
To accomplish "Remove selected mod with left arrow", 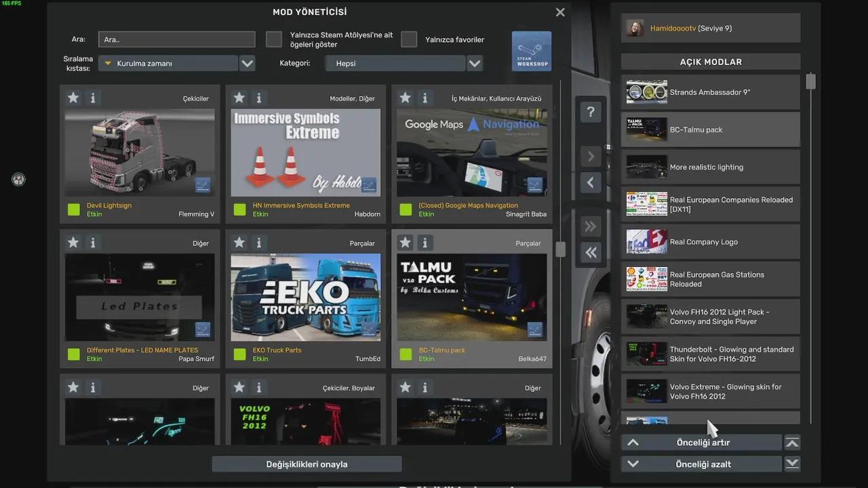I will click(x=591, y=182).
